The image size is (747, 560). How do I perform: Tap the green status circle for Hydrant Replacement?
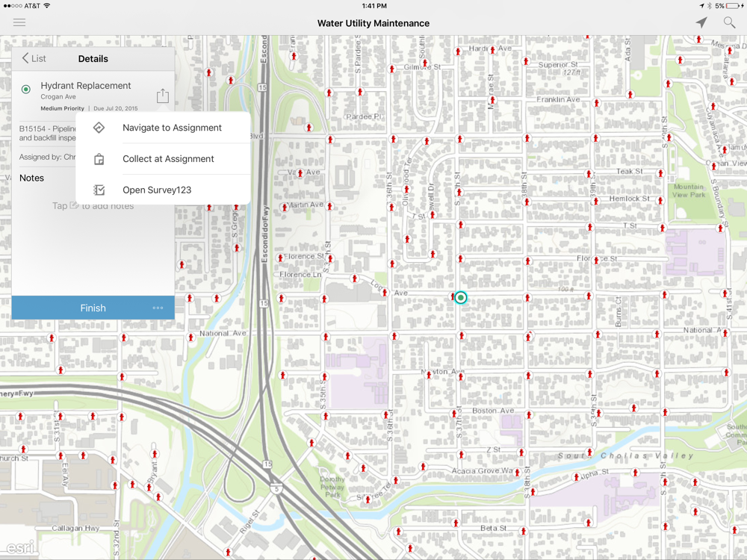(x=25, y=89)
